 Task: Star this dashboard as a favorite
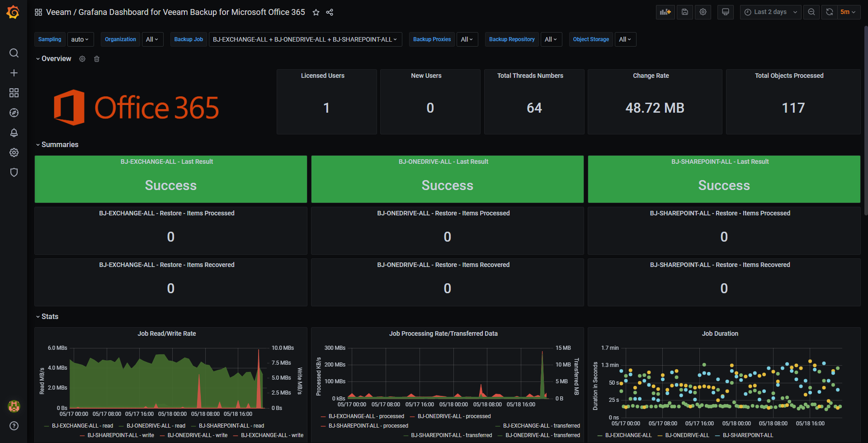[316, 12]
